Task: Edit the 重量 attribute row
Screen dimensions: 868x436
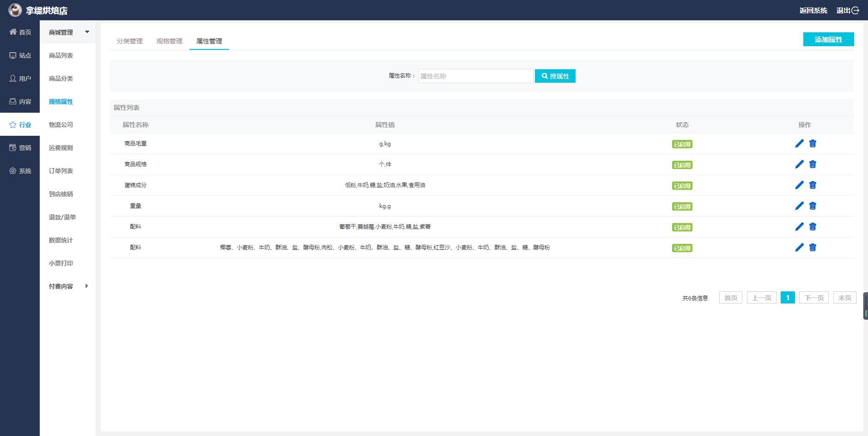Action: point(799,206)
